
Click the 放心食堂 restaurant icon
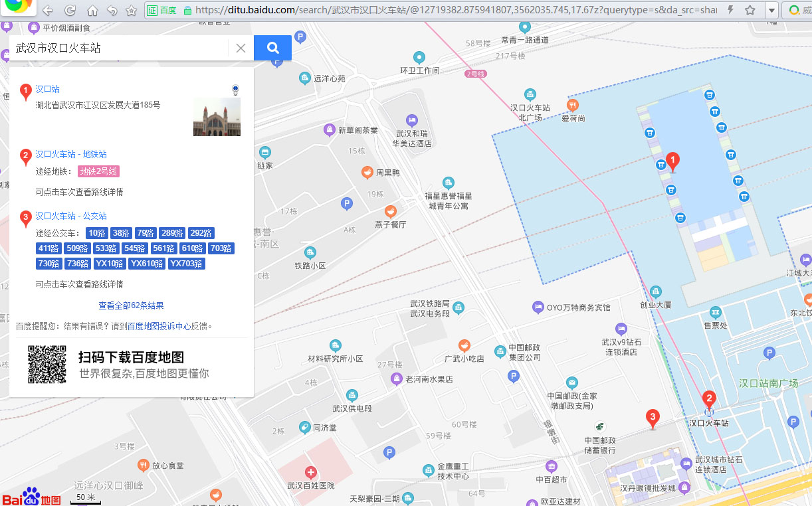tap(143, 465)
